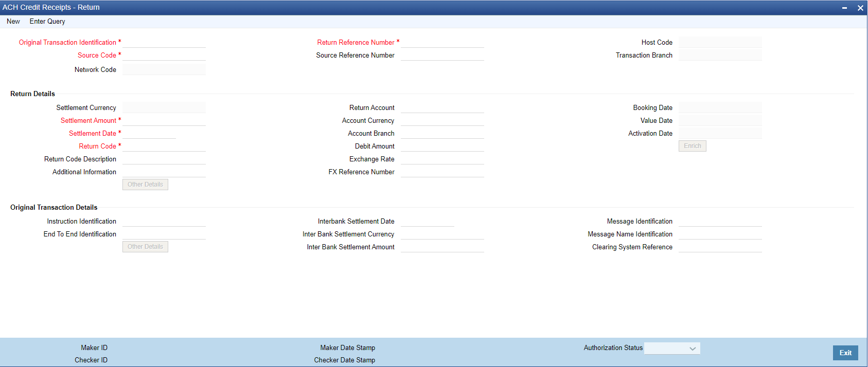The height and width of the screenshot is (367, 868).
Task: Click the Return Code Description field
Action: (164, 159)
